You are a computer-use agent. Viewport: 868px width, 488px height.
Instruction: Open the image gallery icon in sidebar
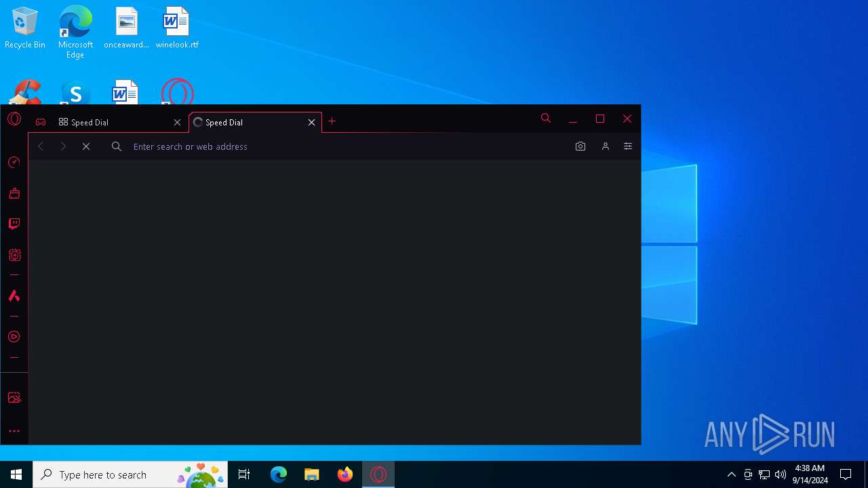(14, 398)
